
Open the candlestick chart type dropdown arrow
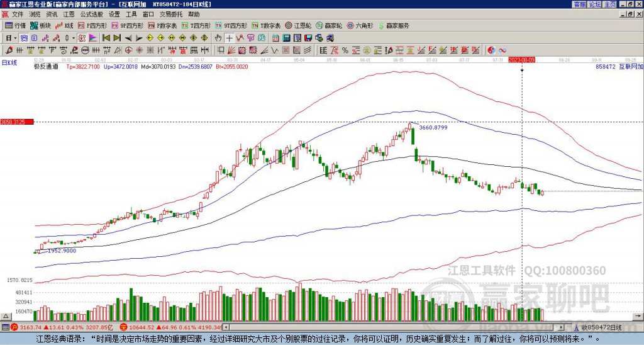pos(74,38)
